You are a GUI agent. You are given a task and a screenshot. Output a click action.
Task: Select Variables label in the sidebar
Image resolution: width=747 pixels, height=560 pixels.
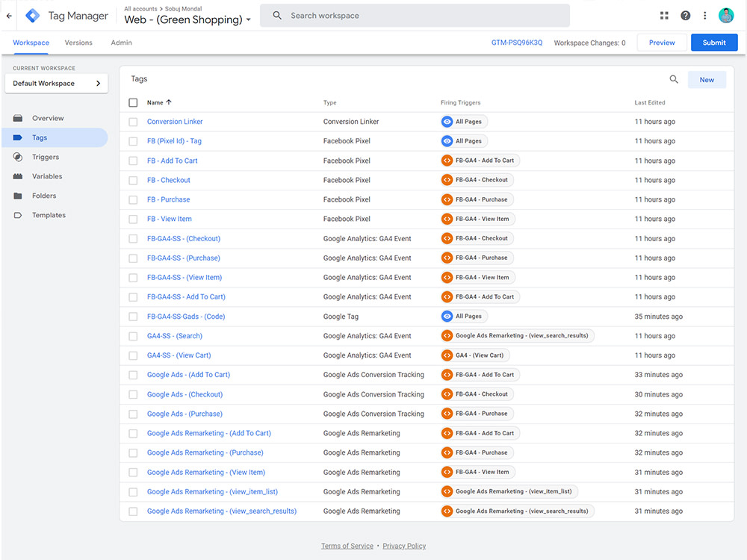[x=47, y=176]
